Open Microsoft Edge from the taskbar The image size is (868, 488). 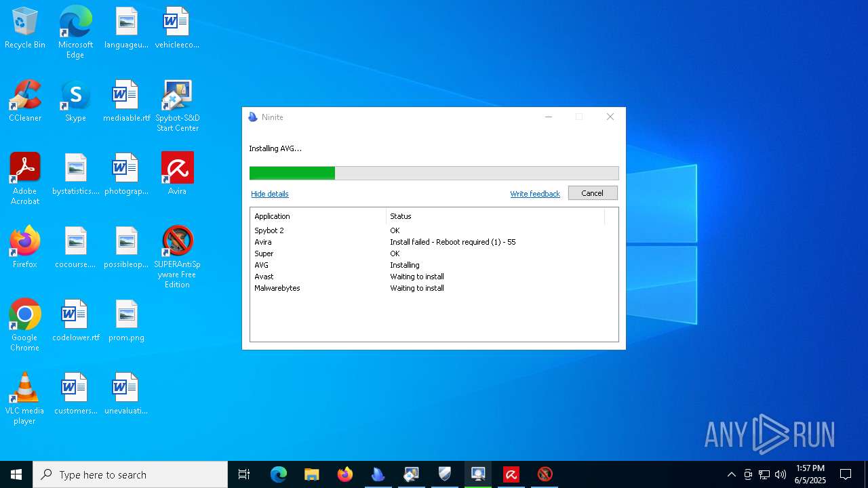coord(279,474)
